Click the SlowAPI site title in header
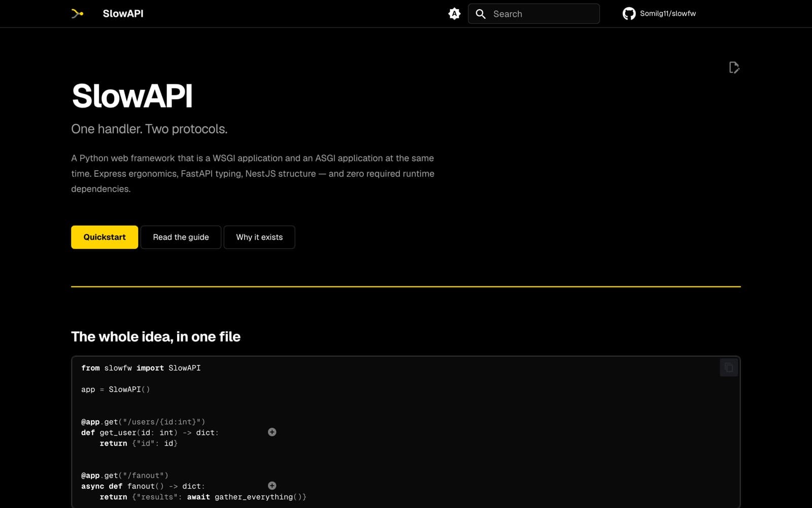The height and width of the screenshot is (508, 812). [x=123, y=14]
